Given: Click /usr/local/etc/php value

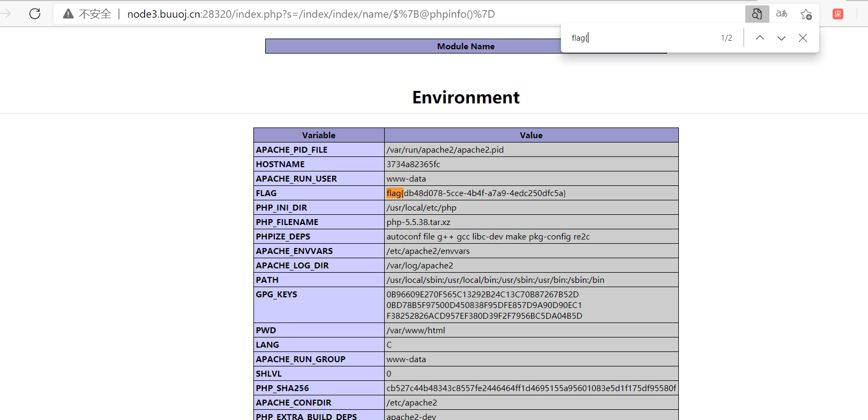Looking at the screenshot, I should 422,207.
